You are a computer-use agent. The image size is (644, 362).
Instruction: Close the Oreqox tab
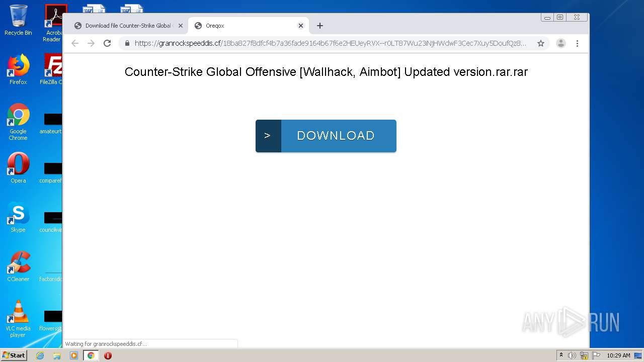tap(301, 26)
